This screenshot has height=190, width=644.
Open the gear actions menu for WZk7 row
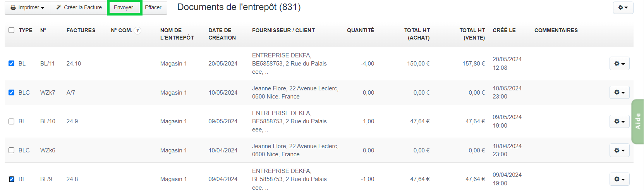[619, 92]
